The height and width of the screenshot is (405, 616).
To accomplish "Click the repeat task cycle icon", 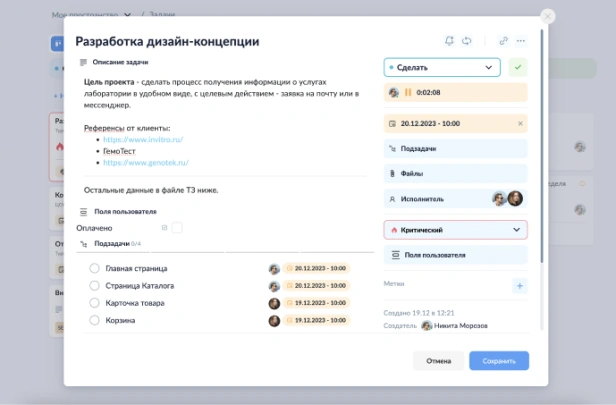I will (x=467, y=41).
